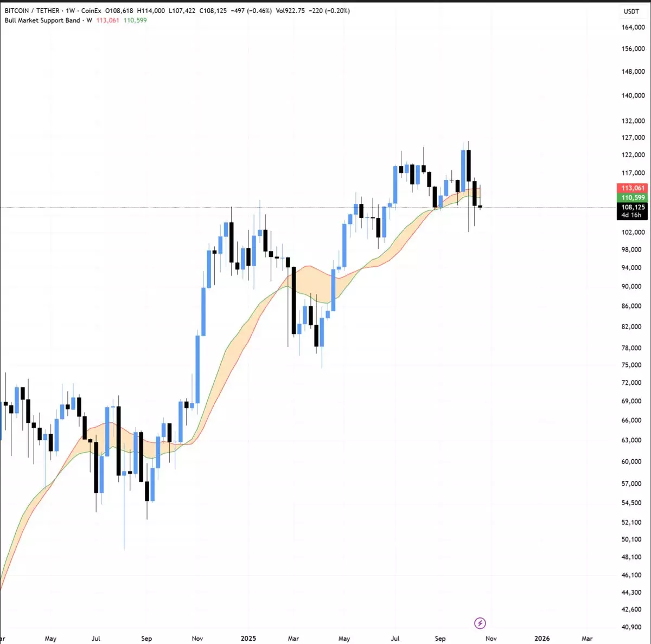
Task: Click the Bull Market Support Band legend
Action: tap(42, 21)
